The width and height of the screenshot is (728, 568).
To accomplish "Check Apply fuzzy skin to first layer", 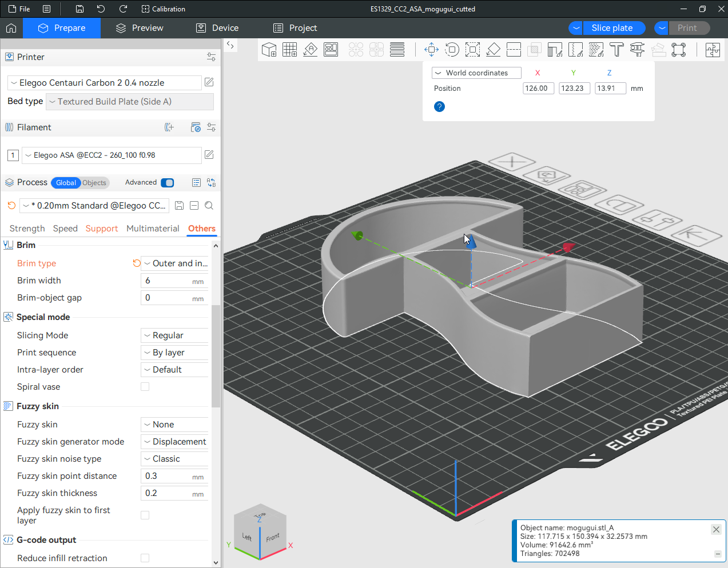I will (145, 515).
